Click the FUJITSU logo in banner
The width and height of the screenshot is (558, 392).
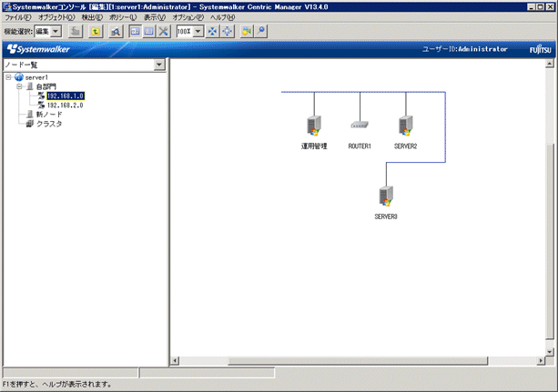[540, 49]
